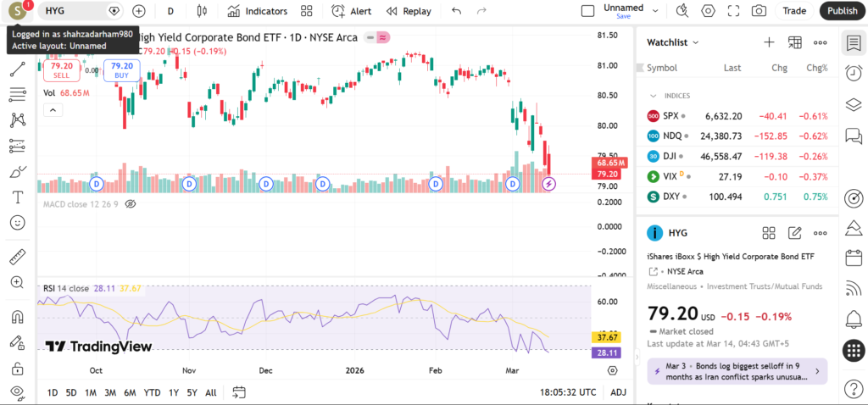Collapse the INDICES section in watchlist
The image size is (868, 405).
(654, 96)
